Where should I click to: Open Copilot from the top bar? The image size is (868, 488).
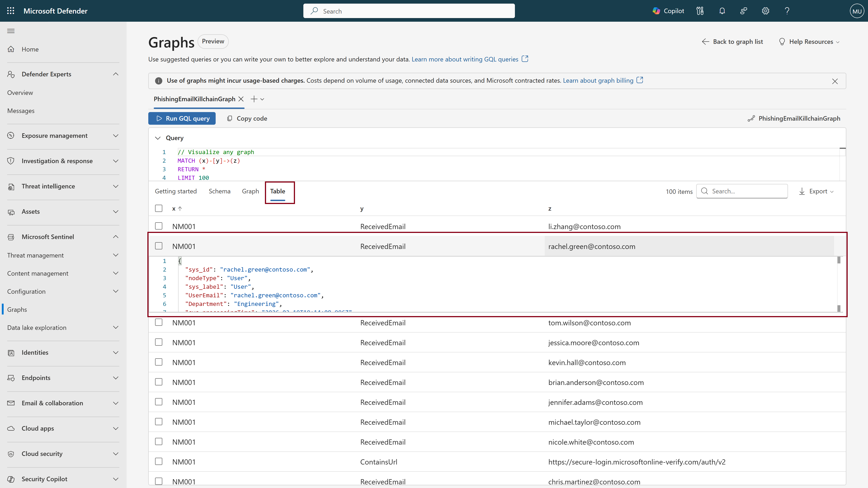pyautogui.click(x=668, y=11)
